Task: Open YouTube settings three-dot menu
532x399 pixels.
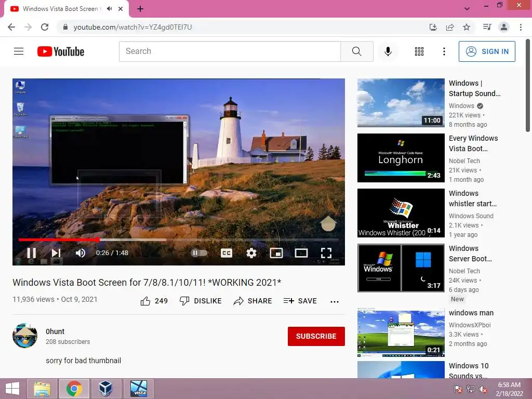Action: tap(444, 51)
